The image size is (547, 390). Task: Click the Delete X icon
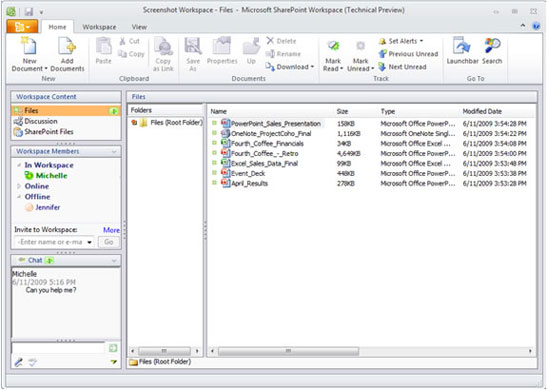[270, 41]
